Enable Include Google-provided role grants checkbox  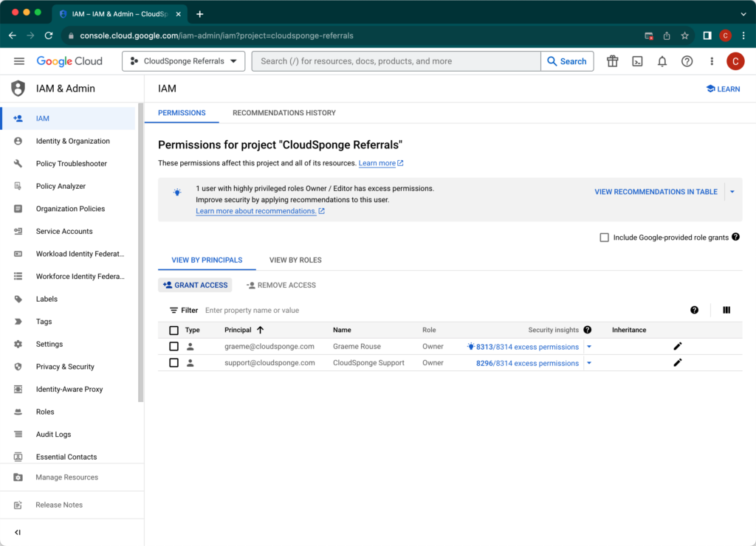(604, 237)
